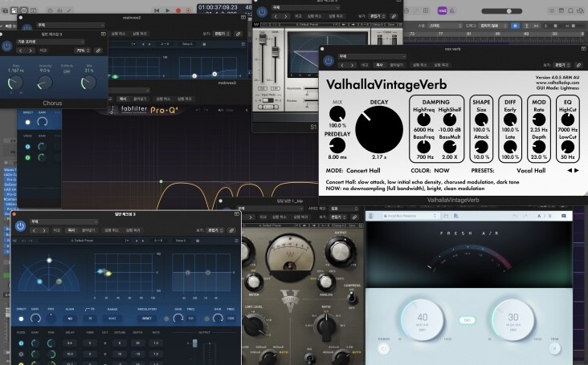Click Valhalla PREDELAY knob at 8.00 ms
This screenshot has height=365, width=588.
pos(337,146)
